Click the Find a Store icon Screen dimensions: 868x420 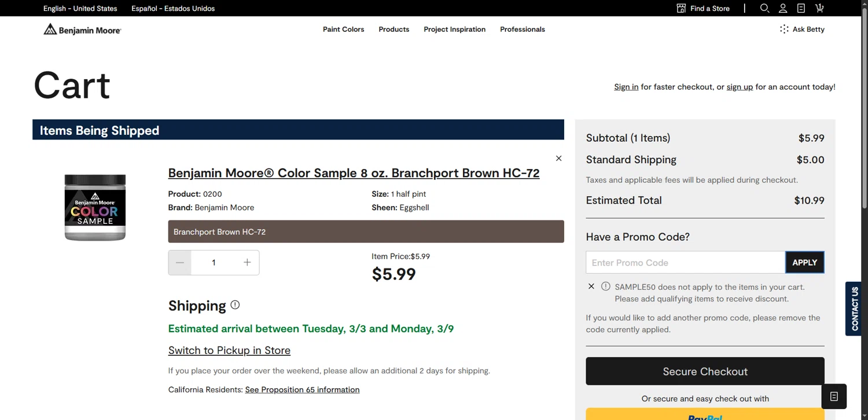click(681, 8)
